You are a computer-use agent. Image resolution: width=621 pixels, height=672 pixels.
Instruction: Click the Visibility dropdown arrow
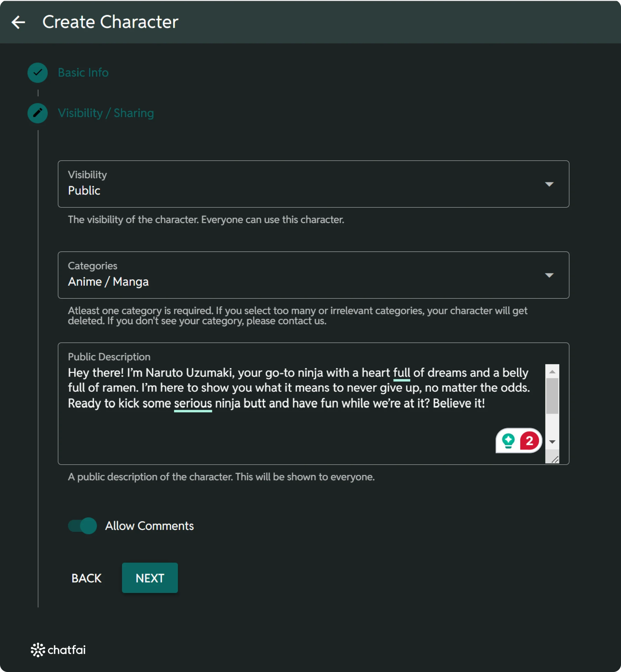(549, 184)
